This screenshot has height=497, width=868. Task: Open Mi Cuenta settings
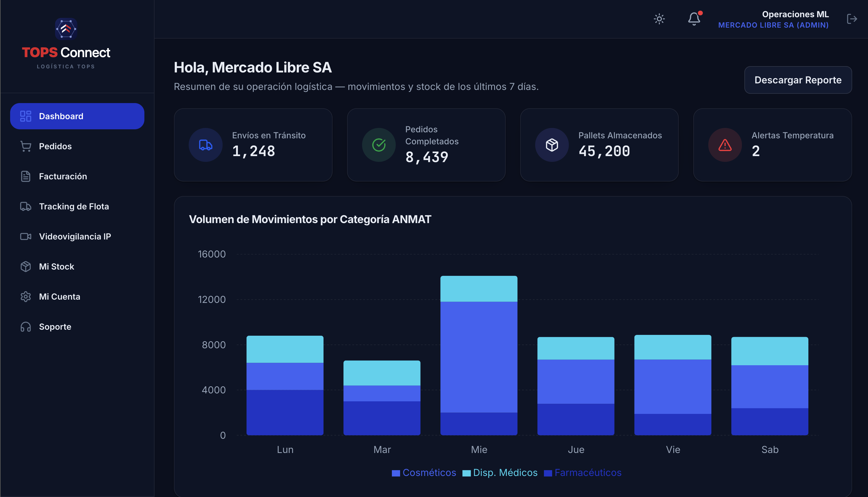(77, 296)
